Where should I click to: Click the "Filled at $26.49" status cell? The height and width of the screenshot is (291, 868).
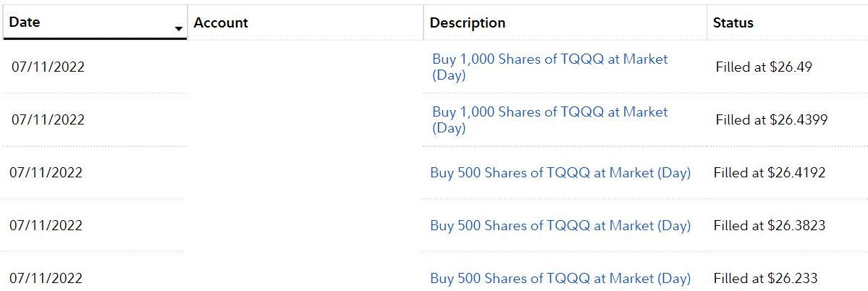click(x=764, y=67)
